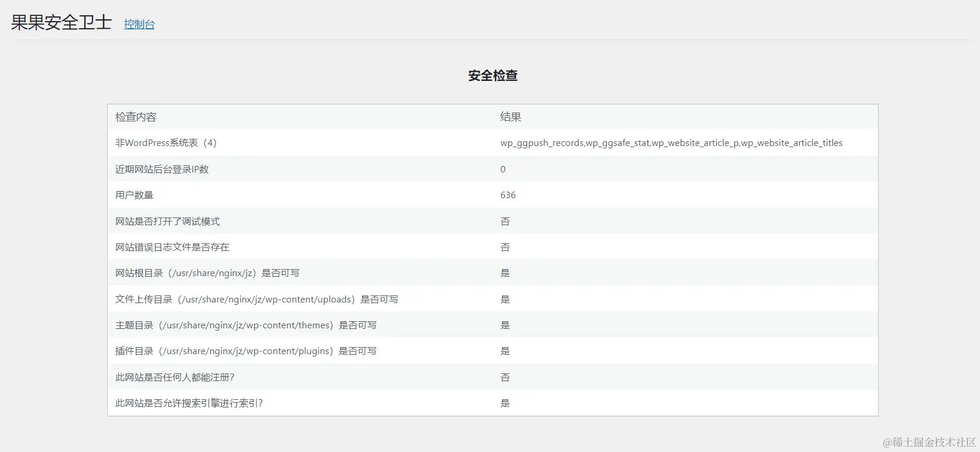Click the 近期网站后台登录IP数 row label
The height and width of the screenshot is (452, 980).
(162, 169)
